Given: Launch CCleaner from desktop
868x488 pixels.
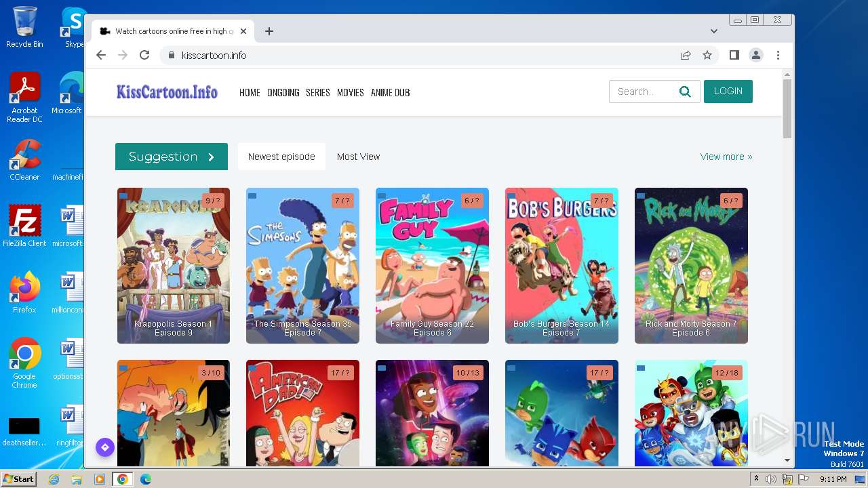Looking at the screenshot, I should 24,160.
